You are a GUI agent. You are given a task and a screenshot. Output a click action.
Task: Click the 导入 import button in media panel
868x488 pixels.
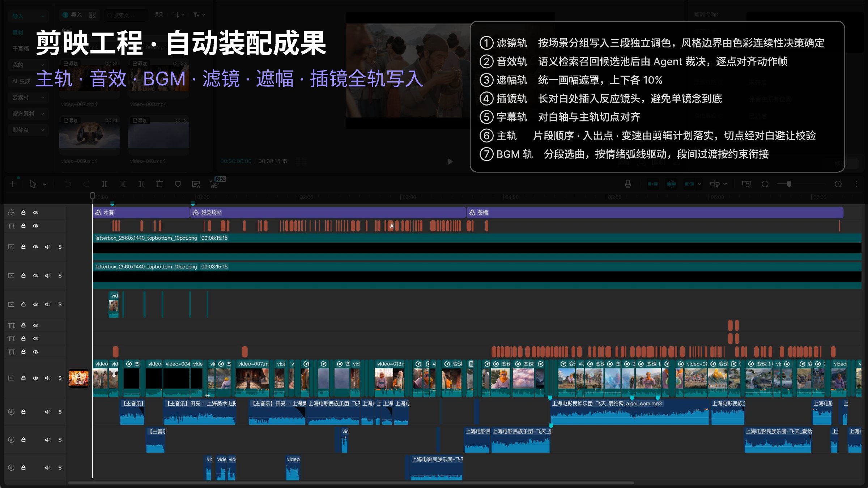[x=72, y=15]
